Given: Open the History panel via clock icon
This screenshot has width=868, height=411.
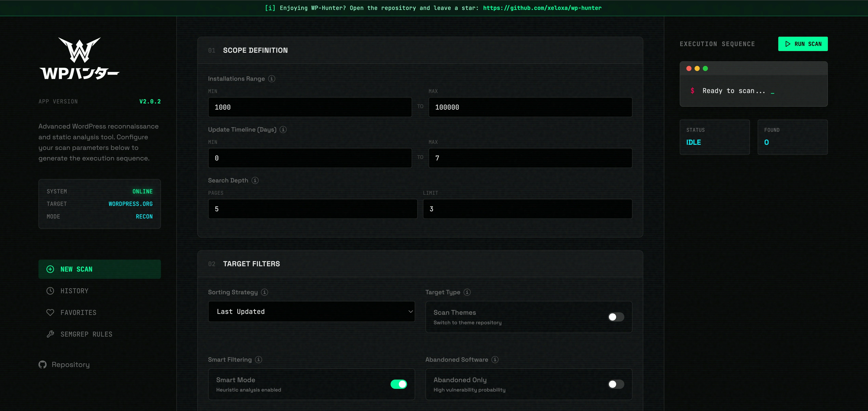Looking at the screenshot, I should (x=50, y=290).
